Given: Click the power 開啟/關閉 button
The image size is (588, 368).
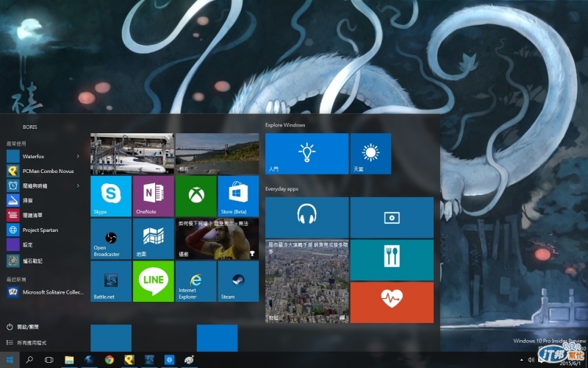Looking at the screenshot, I should 23,327.
